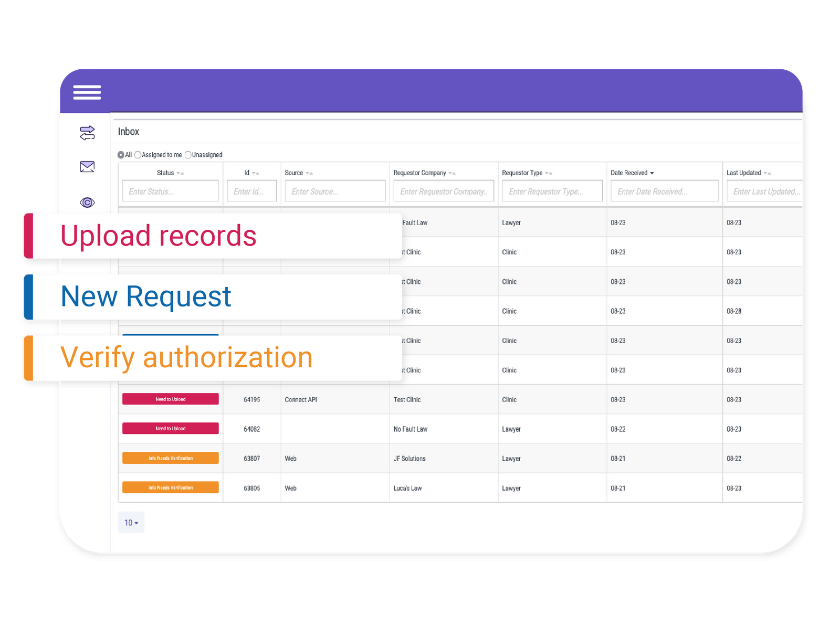Select the All filter radio button
Viewport: 840px width, 637px height.
[121, 154]
